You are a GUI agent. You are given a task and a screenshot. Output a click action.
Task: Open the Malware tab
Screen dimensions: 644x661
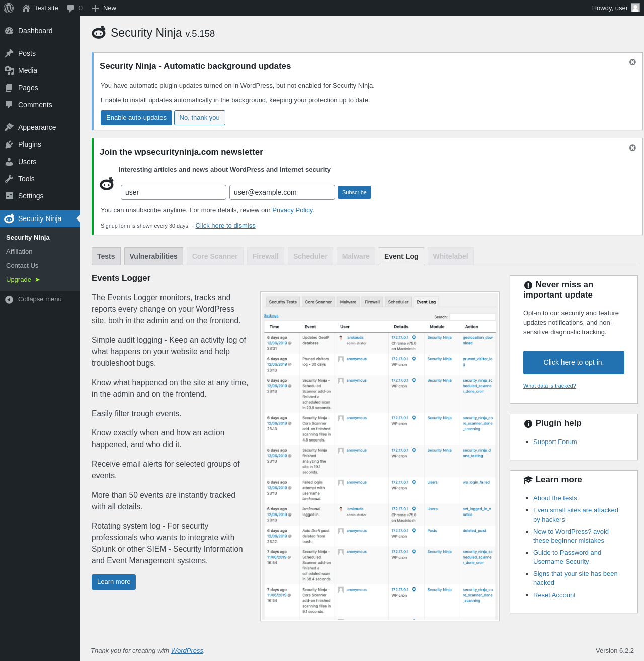(356, 256)
